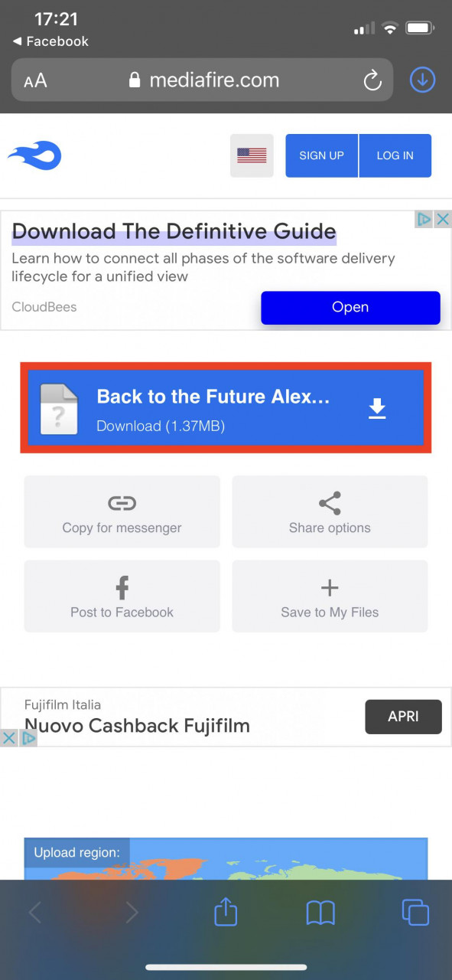Reload the page with the refresh icon
The image size is (452, 980).
click(x=372, y=80)
